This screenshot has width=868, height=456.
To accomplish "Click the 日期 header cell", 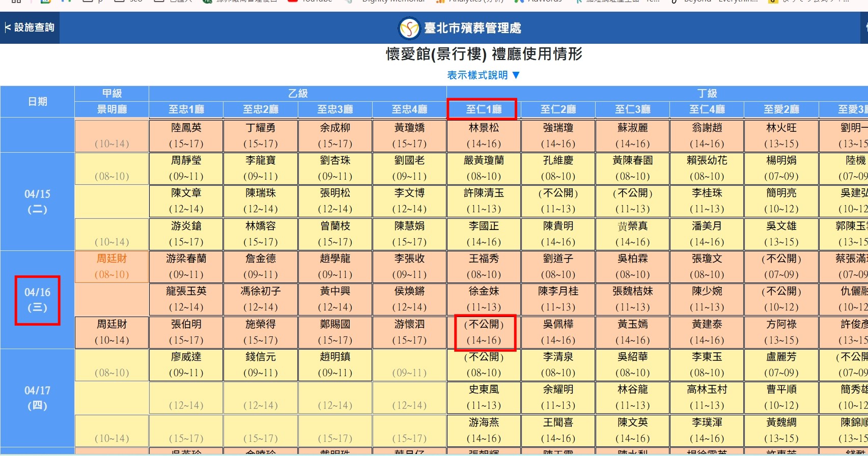I will (38, 102).
